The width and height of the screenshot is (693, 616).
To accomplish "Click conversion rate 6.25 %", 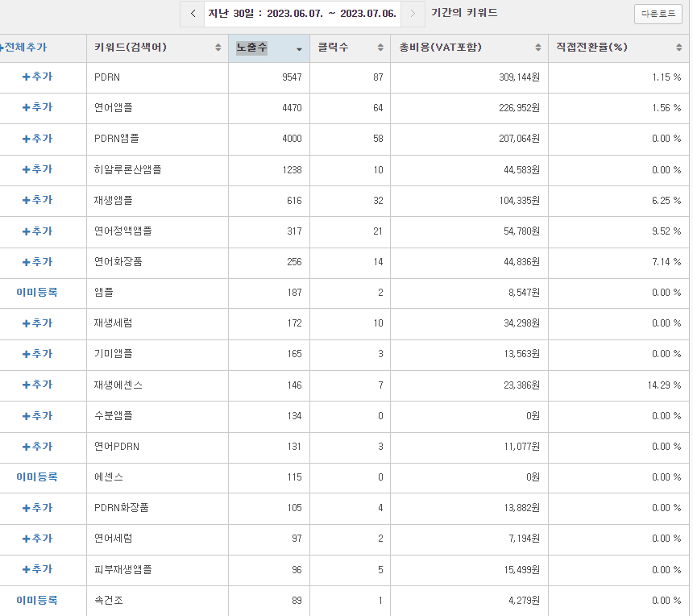I will click(x=666, y=201).
